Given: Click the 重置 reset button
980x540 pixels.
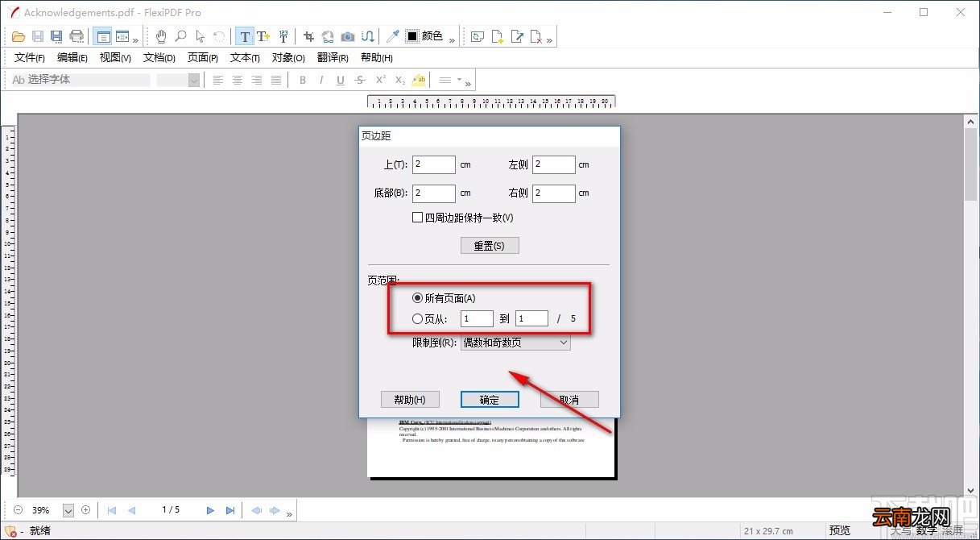Looking at the screenshot, I should tap(490, 245).
